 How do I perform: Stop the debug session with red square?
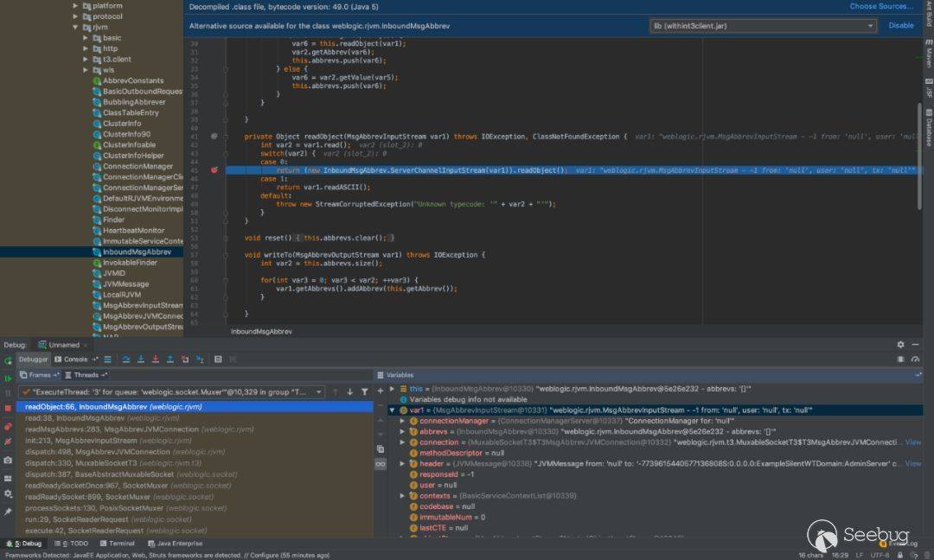[8, 408]
